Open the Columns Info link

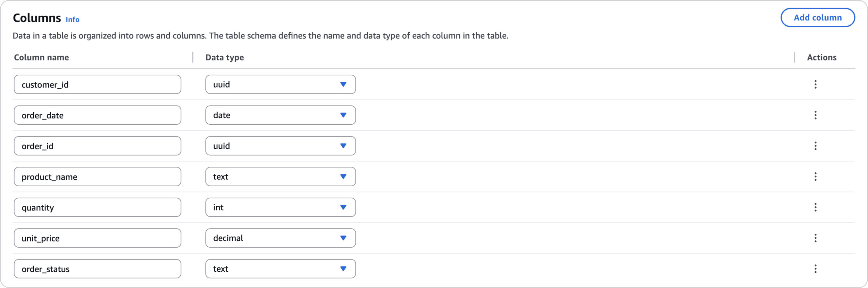[73, 20]
